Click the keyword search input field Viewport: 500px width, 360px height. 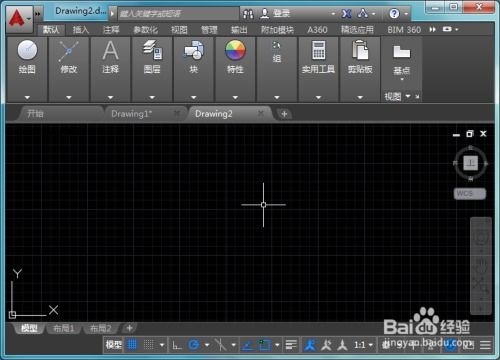coord(179,14)
